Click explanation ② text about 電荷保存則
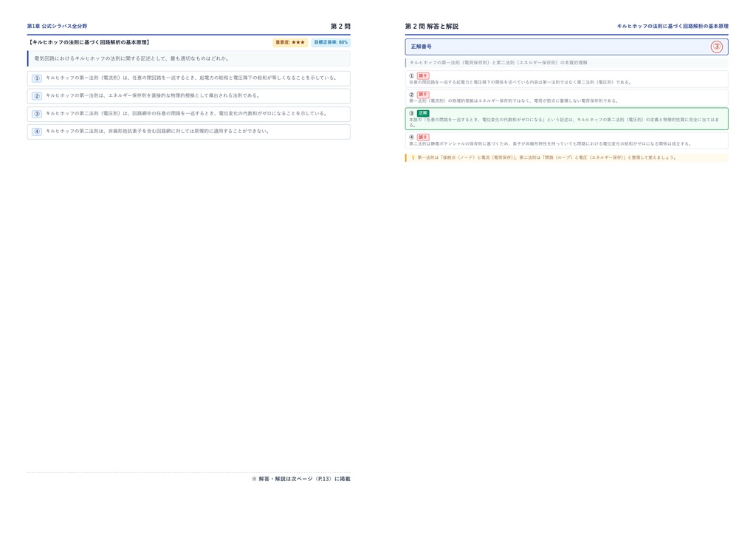This screenshot has width=756, height=535. coord(514,100)
